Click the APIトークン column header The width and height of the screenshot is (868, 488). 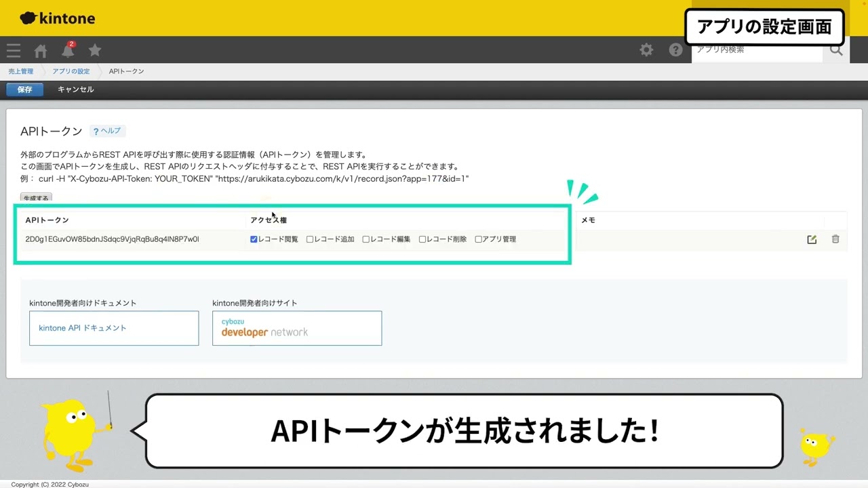click(47, 220)
